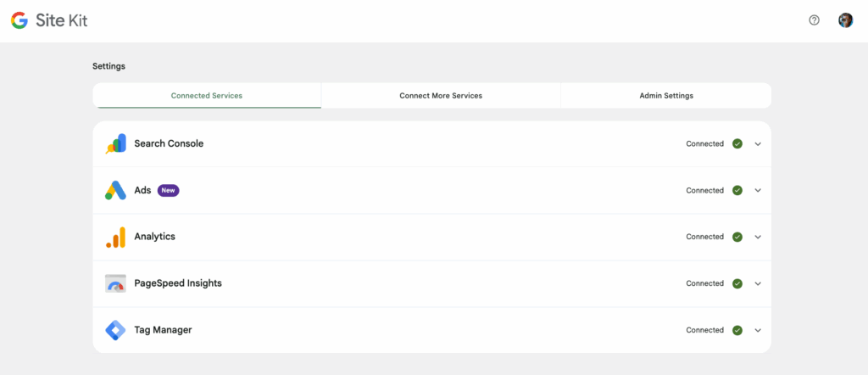This screenshot has width=868, height=375.
Task: Click the Tag Manager diamond icon
Action: (x=115, y=330)
